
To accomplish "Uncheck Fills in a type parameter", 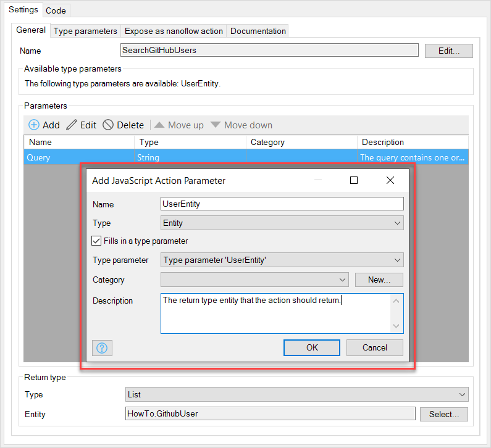I will [96, 241].
